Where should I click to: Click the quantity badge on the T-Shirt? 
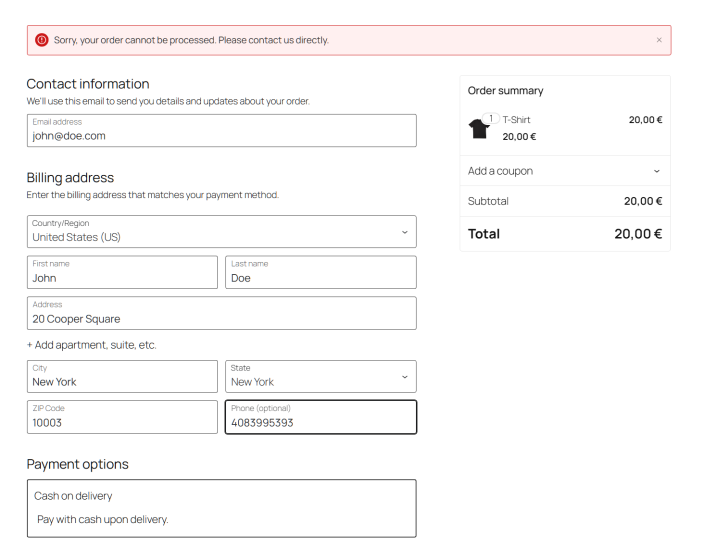point(491,119)
